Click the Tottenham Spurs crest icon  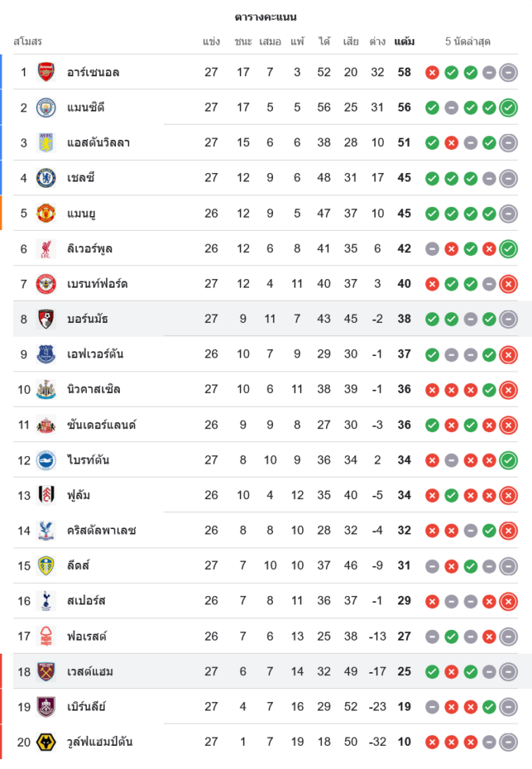click(x=46, y=601)
